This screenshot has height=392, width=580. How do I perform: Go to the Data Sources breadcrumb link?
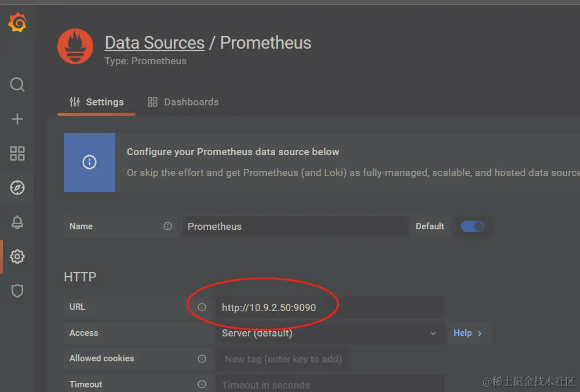155,43
